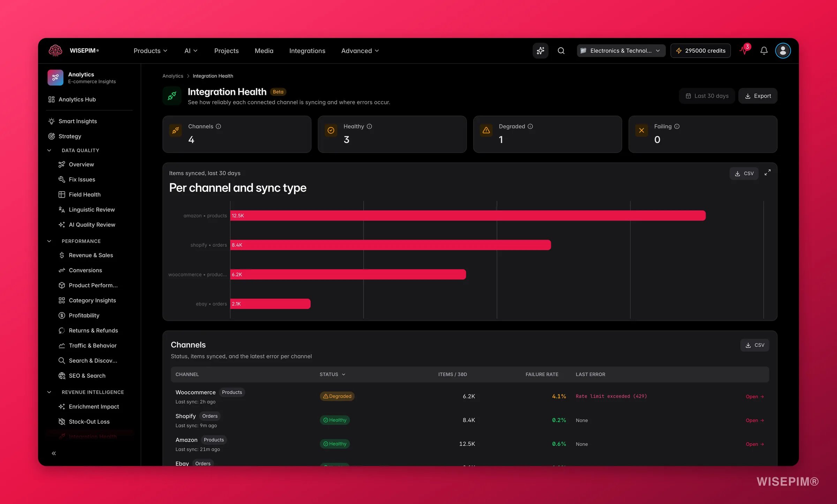The image size is (837, 504).
Task: Open Linguistic Review page
Action: [94, 209]
